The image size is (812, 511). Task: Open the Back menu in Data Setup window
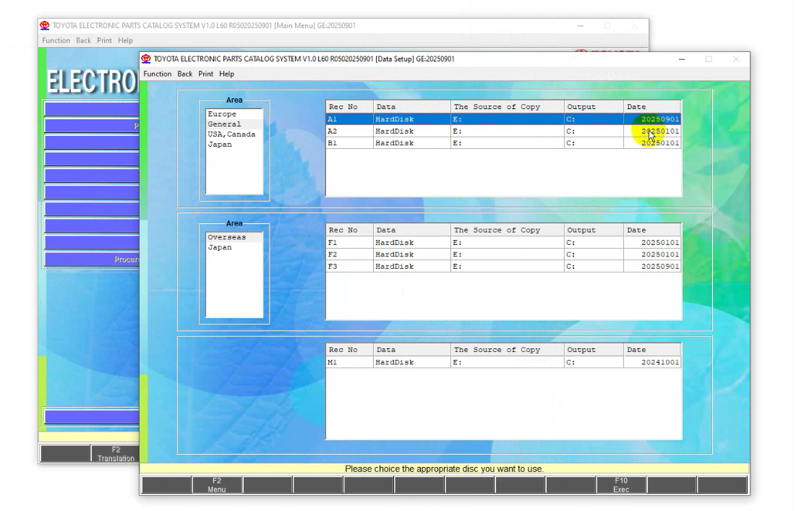point(185,74)
